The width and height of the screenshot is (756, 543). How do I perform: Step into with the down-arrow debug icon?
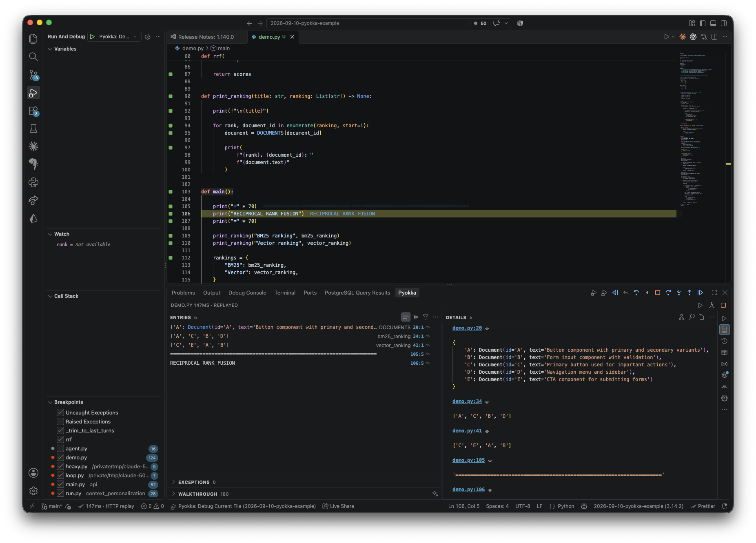click(x=679, y=293)
